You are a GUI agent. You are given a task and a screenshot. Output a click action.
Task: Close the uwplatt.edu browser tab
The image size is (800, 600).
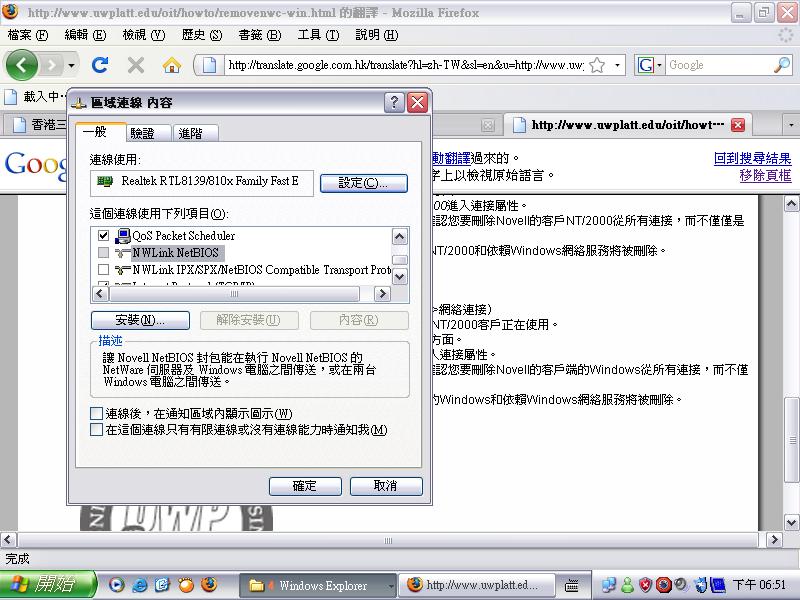click(x=738, y=125)
